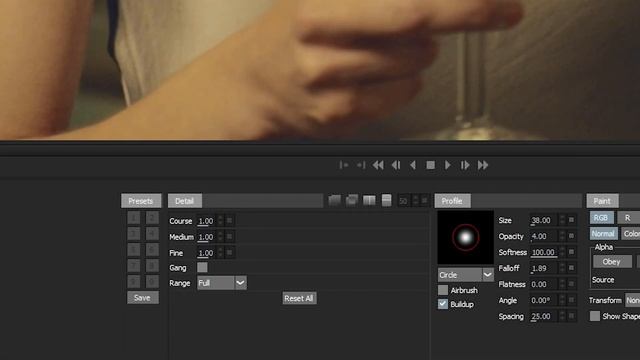Screen dimensions: 640x360
Task: Open the Transform dropdown
Action: 633,300
